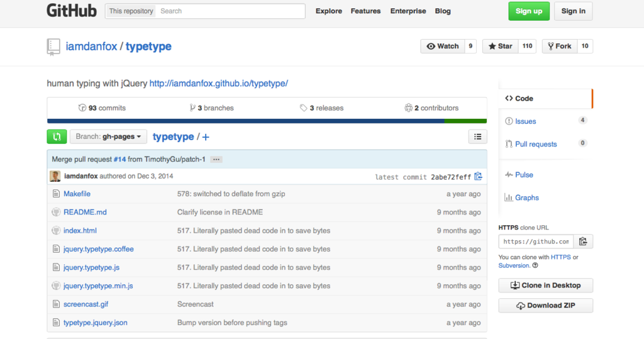Click the screencast.gif file icon
This screenshot has height=339, width=644.
coord(56,304)
